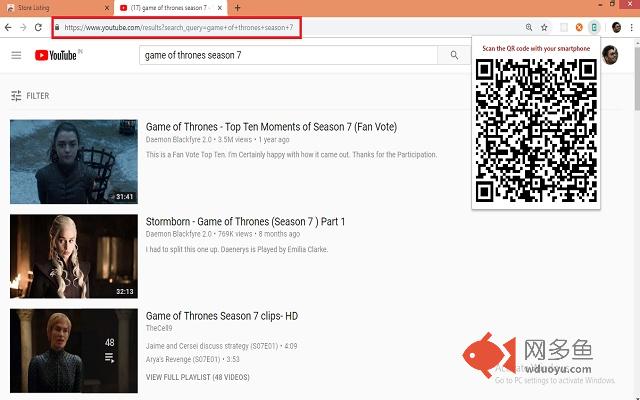Click the Stormborn description about Emilia Clarke
Screen dimensions: 640x400
(237, 249)
